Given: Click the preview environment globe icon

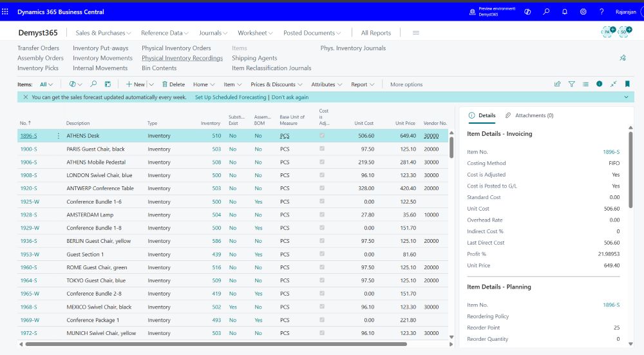Looking at the screenshot, I should coord(472,12).
